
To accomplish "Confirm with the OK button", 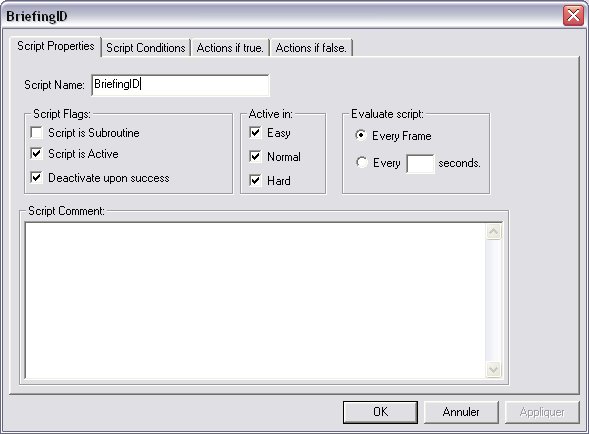I will [x=380, y=412].
